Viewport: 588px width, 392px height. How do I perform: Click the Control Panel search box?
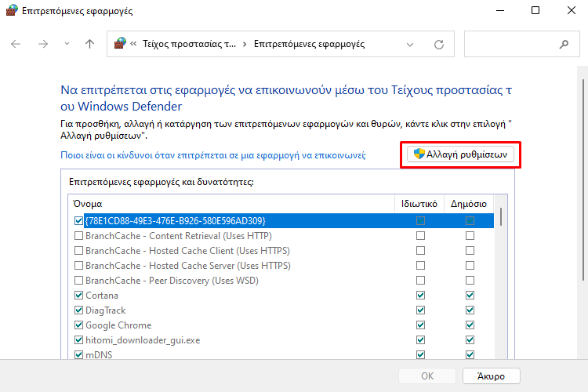pyautogui.click(x=521, y=44)
